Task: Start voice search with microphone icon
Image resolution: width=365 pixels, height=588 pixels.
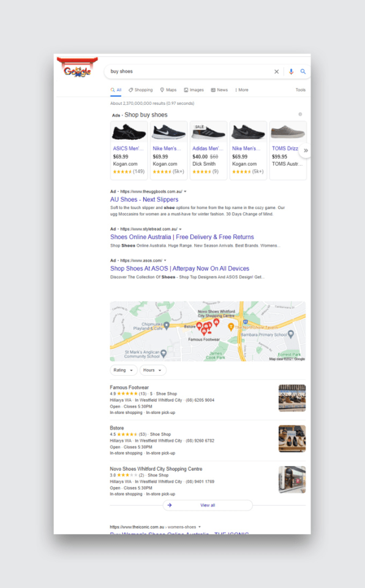Action: pos(291,72)
